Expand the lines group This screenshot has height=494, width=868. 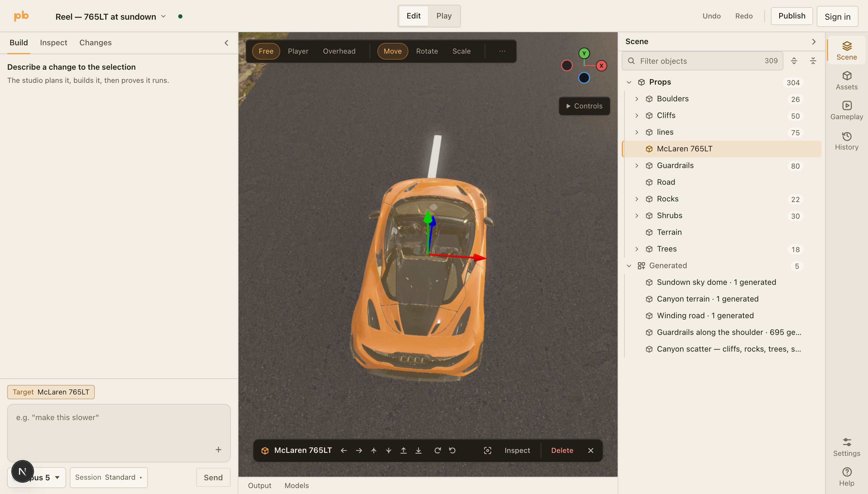[637, 132]
